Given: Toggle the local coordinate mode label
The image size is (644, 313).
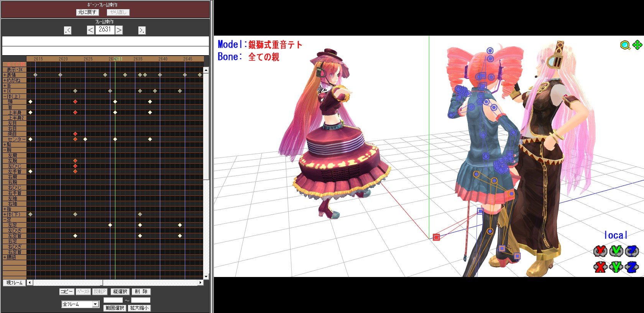Looking at the screenshot, I should 616,235.
